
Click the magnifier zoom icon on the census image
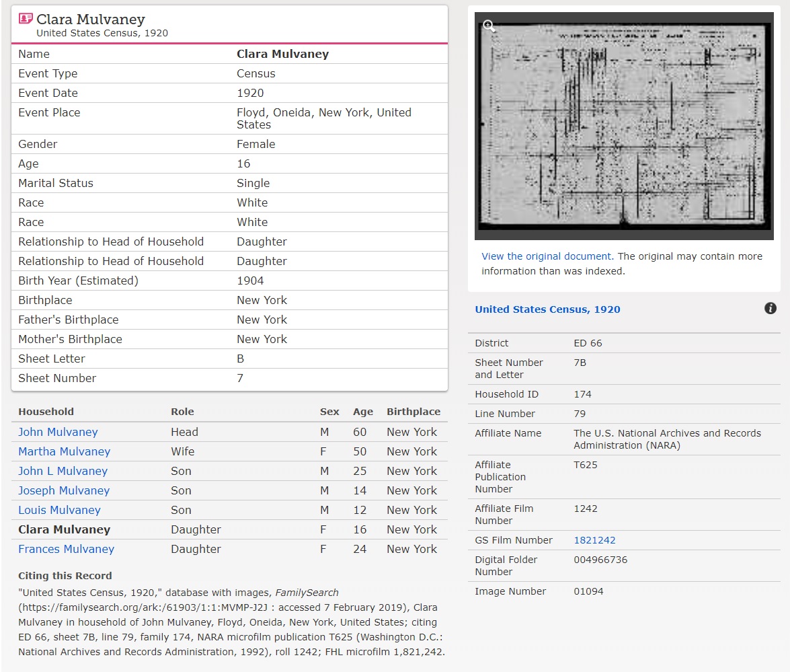[x=489, y=25]
